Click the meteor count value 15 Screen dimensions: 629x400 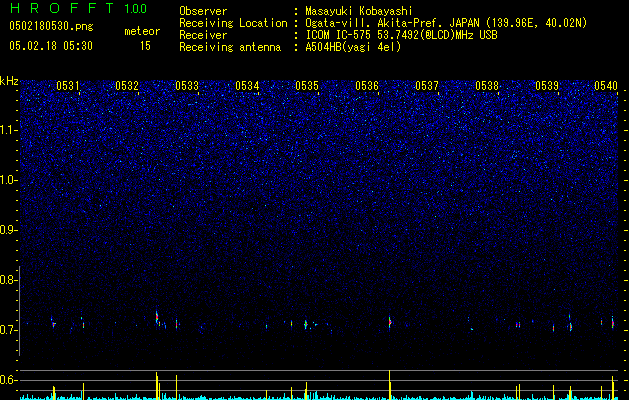(145, 46)
